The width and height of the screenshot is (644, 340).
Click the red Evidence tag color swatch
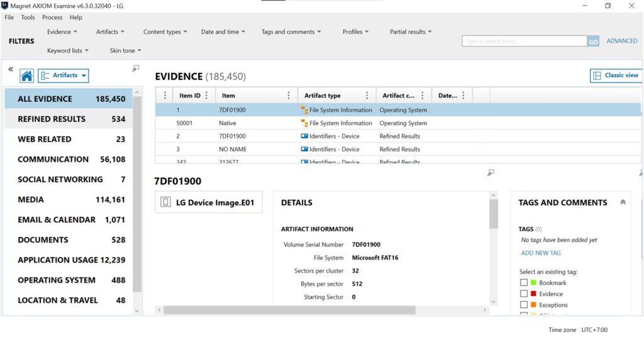pyautogui.click(x=533, y=293)
